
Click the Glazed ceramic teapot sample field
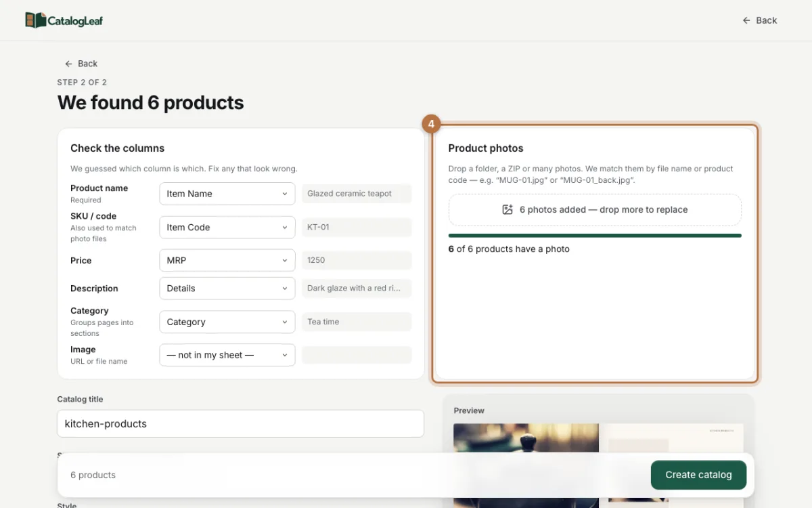click(357, 194)
